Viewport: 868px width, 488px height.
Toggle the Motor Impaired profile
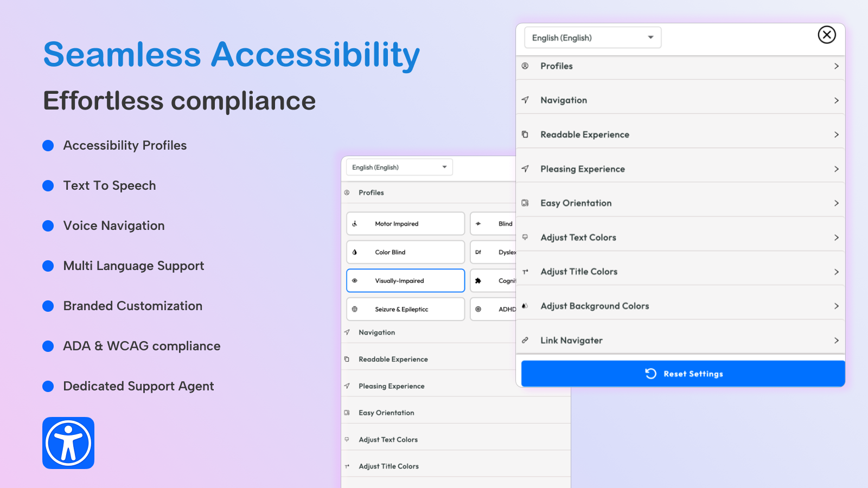405,224
